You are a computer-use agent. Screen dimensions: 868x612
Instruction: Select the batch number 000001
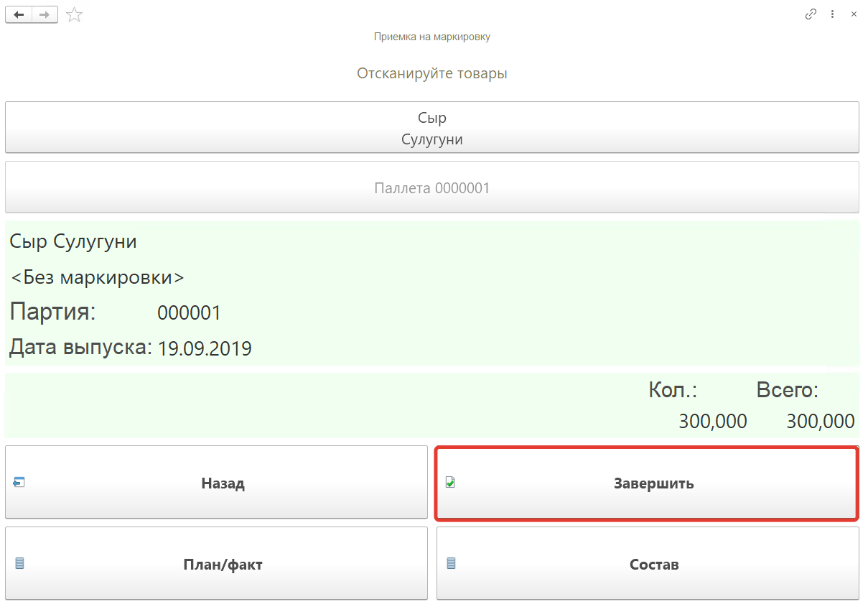click(x=189, y=313)
